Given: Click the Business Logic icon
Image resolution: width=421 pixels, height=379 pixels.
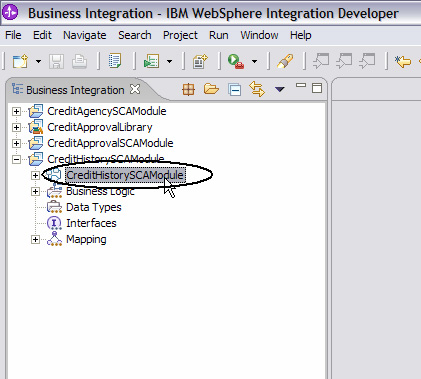Looking at the screenshot, I should pos(54,191).
